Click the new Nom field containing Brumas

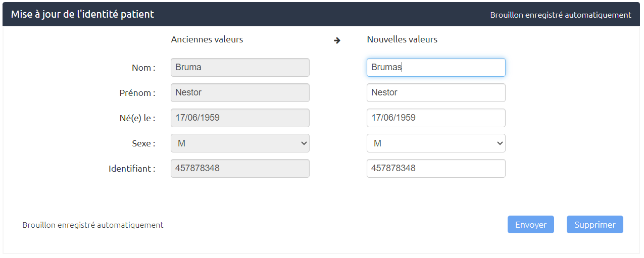pyautogui.click(x=436, y=68)
